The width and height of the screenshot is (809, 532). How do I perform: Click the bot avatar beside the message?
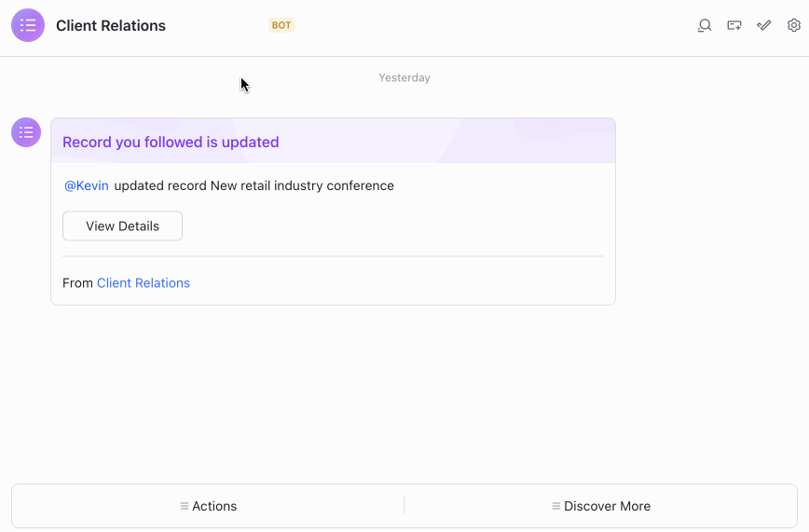click(x=26, y=132)
